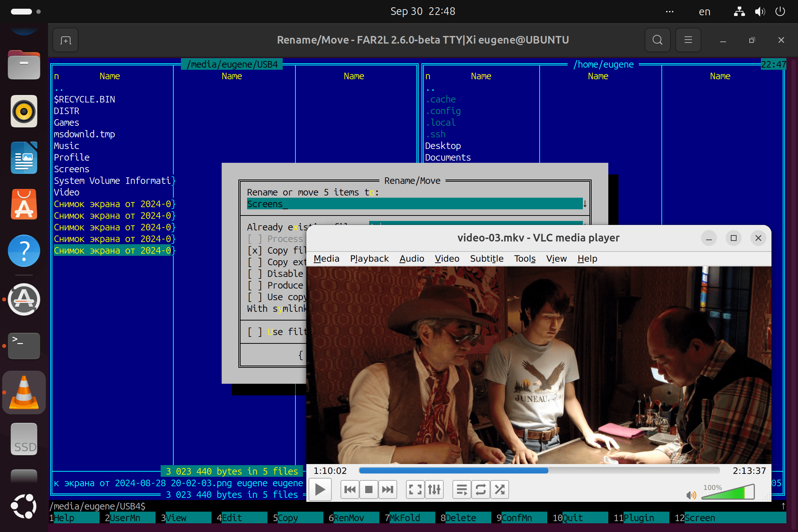798x532 pixels.
Task: Enable the "Use filter" checkbox
Action: coord(255,332)
